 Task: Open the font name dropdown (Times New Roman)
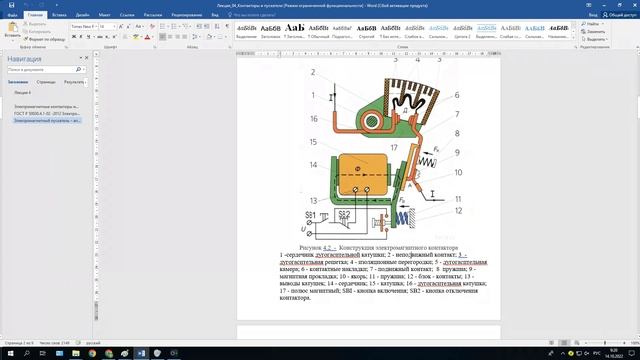coord(96,27)
